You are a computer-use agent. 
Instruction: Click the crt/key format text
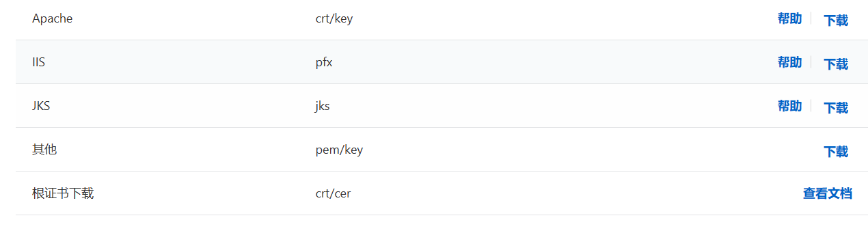pyautogui.click(x=334, y=18)
